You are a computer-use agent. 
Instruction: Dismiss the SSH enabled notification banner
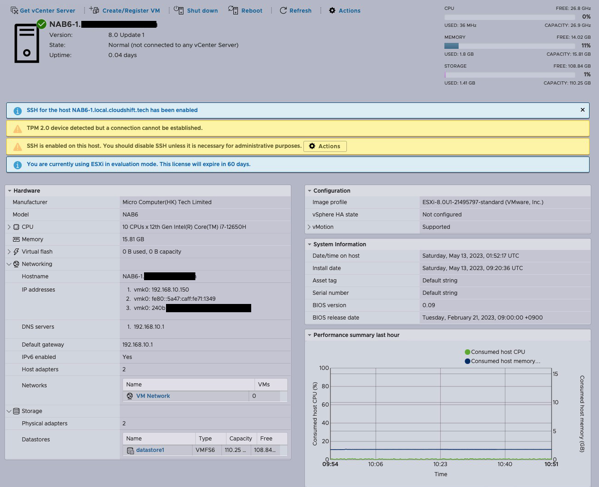(582, 110)
